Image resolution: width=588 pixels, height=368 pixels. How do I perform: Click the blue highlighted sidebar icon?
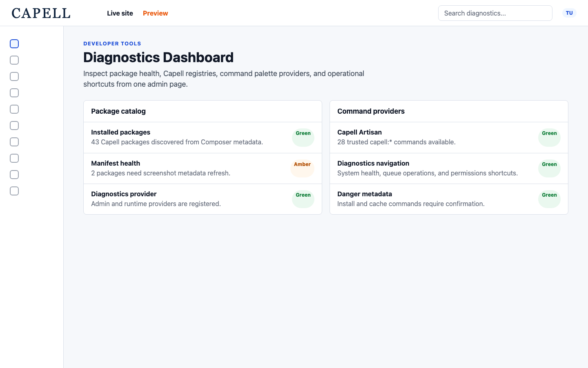click(x=14, y=44)
